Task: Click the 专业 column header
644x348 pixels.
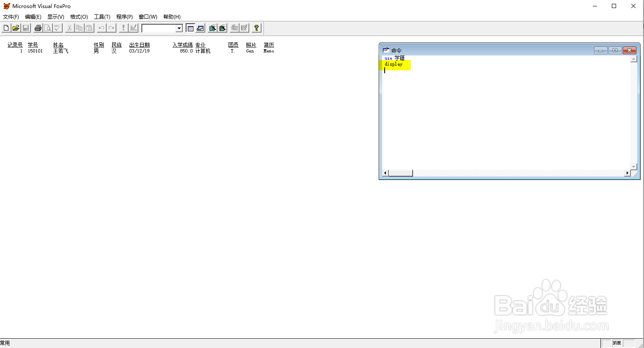Action: 201,45
